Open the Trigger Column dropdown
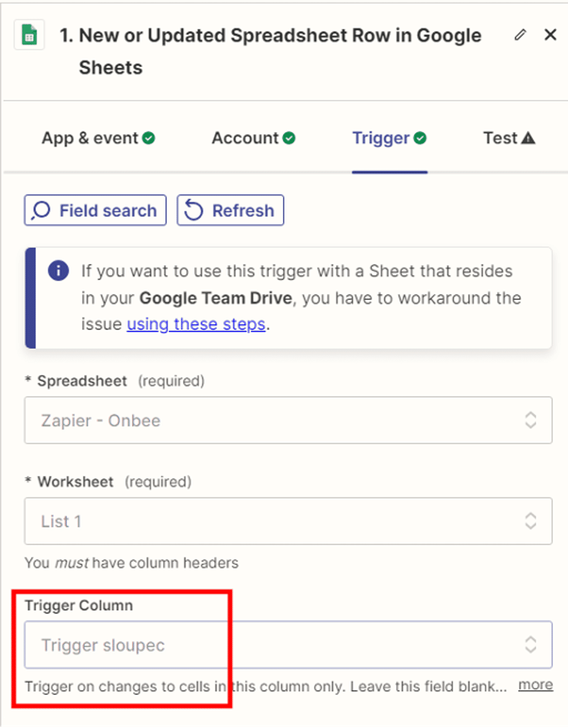Image resolution: width=568 pixels, height=728 pixels. (288, 645)
